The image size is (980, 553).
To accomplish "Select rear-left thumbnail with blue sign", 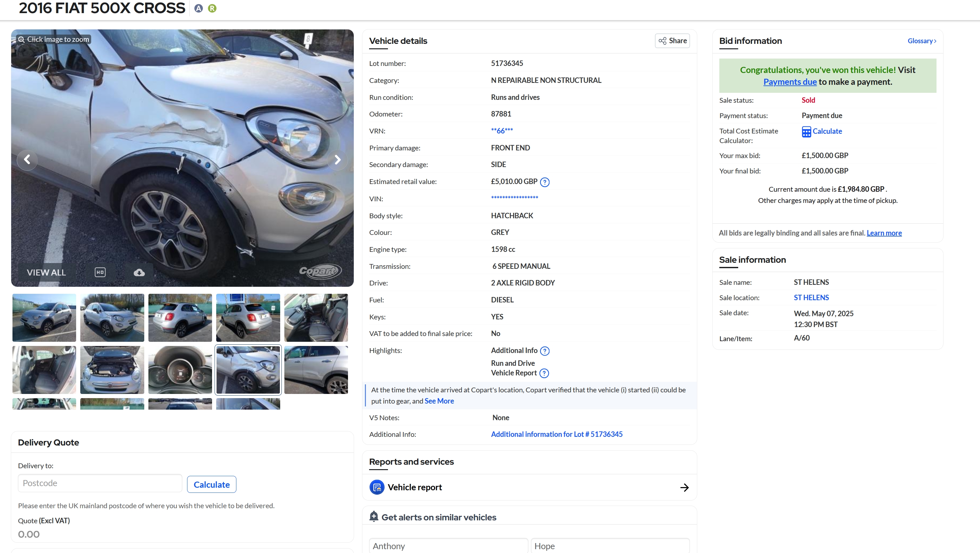I will (x=248, y=318).
